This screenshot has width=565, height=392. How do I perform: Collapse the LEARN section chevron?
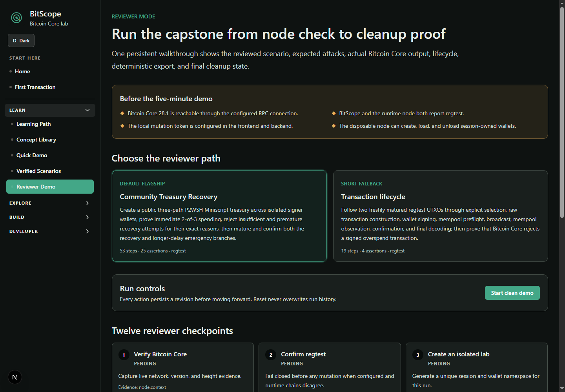(x=87, y=110)
